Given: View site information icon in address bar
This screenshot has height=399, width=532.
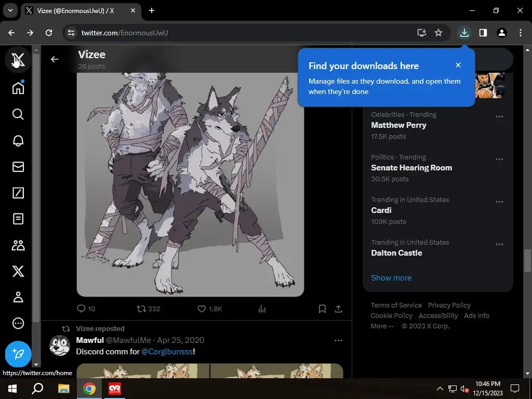Looking at the screenshot, I should 71,33.
